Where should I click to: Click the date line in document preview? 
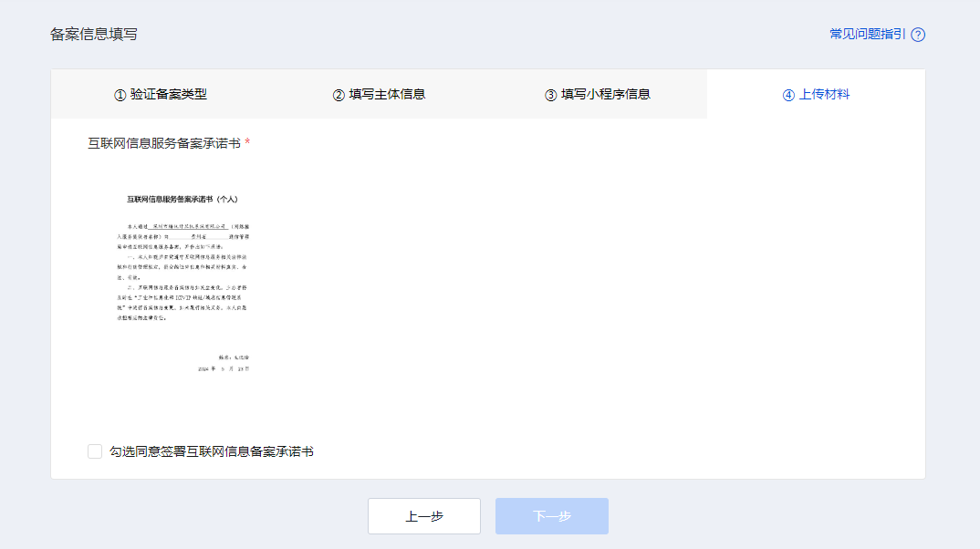coord(224,368)
